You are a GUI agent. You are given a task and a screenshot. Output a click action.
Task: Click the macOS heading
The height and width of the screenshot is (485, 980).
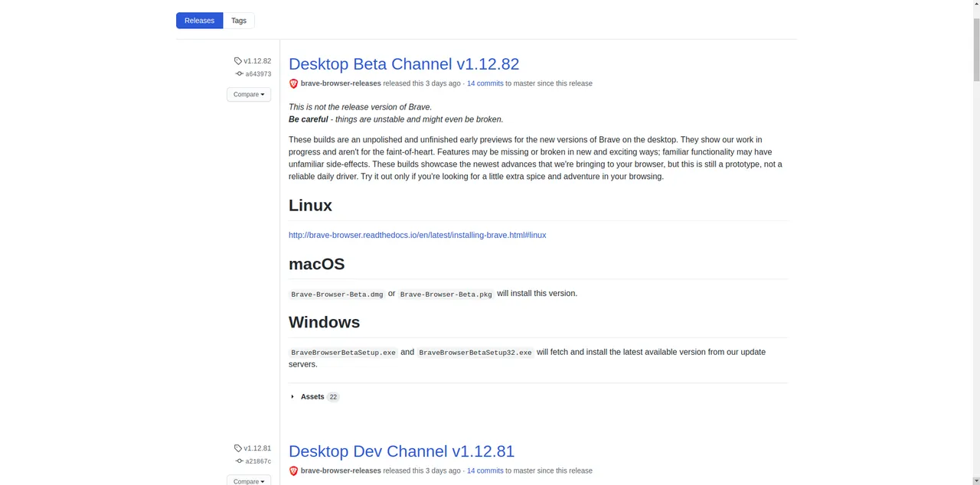coord(316,264)
